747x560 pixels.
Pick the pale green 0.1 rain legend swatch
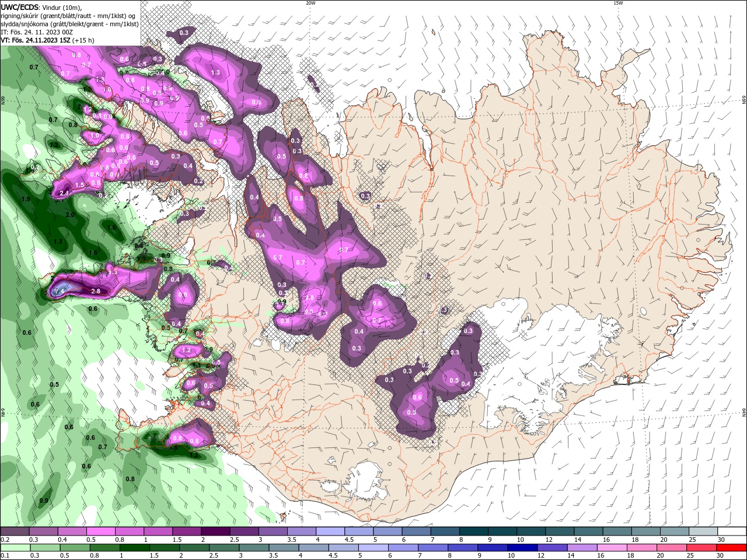(x=15, y=548)
